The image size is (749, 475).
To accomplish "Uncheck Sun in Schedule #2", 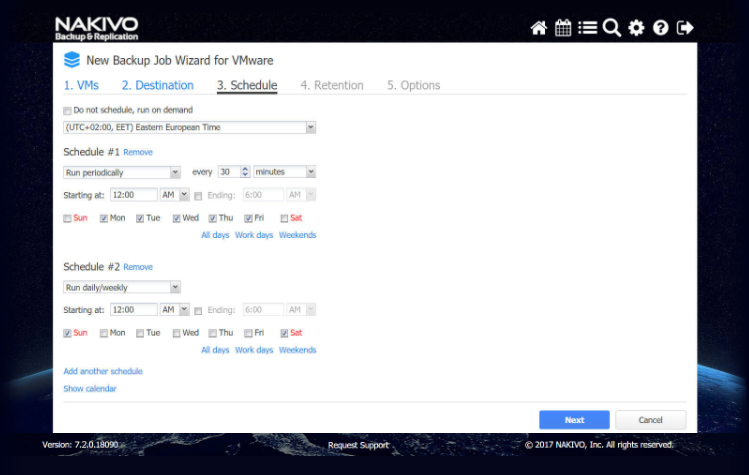I will (67, 333).
